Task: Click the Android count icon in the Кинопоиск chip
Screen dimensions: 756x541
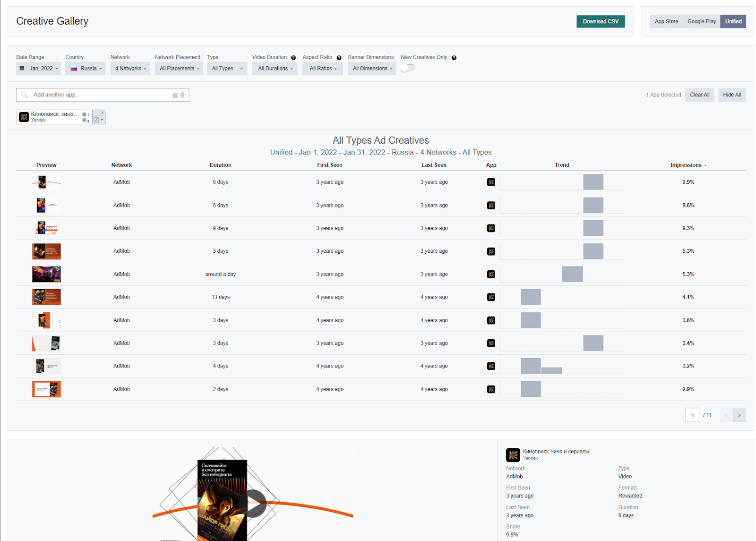Action: (x=85, y=120)
